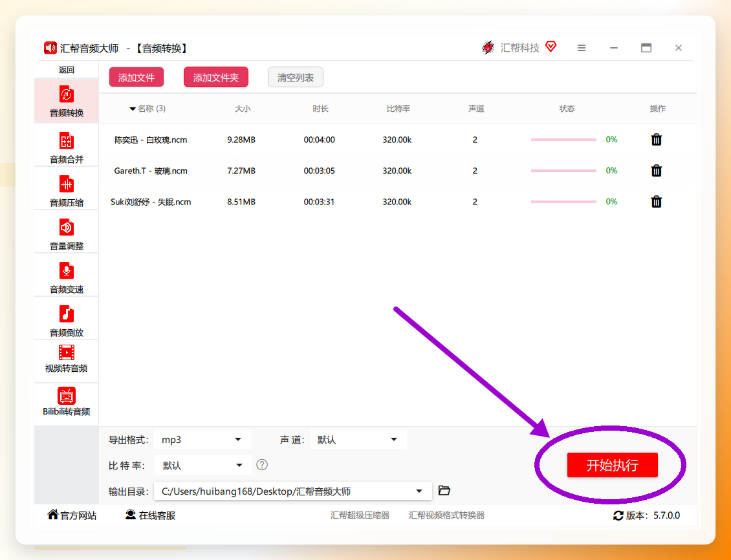Minimize the 汇帮音频大师 window
This screenshot has width=731, height=560.
click(614, 47)
